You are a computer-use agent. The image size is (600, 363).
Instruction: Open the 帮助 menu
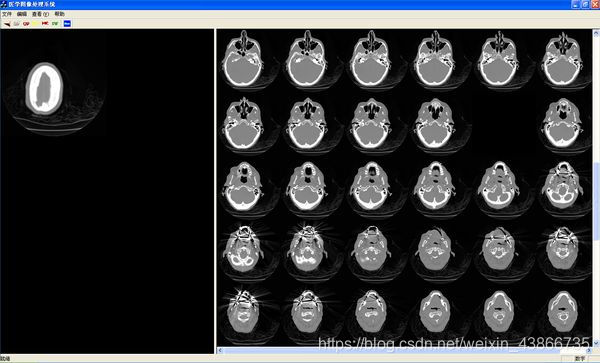[x=59, y=14]
